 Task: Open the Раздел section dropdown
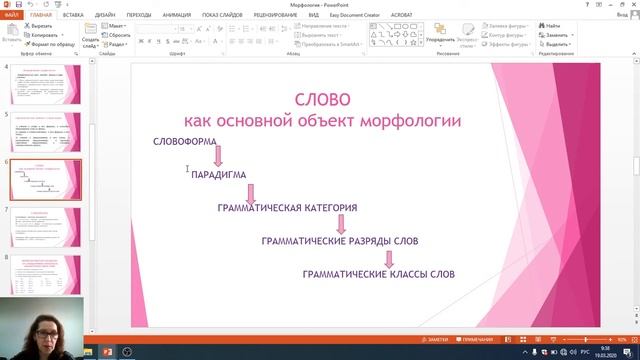115,44
